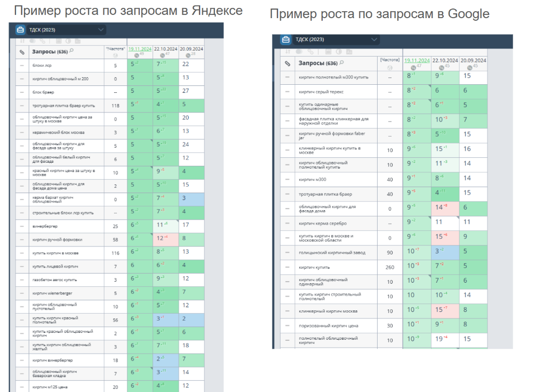Click [Частота] column header in Google panel
This screenshot has width=536, height=392.
click(390, 60)
